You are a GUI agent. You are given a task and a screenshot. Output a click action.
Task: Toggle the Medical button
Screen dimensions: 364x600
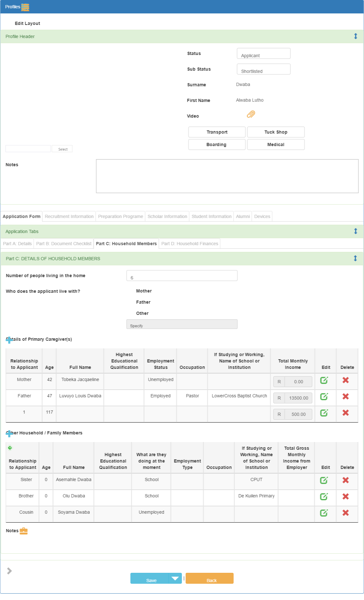coord(276,144)
